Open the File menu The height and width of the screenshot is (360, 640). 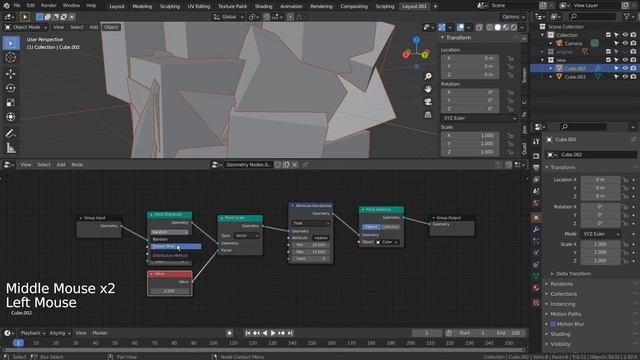tap(17, 5)
